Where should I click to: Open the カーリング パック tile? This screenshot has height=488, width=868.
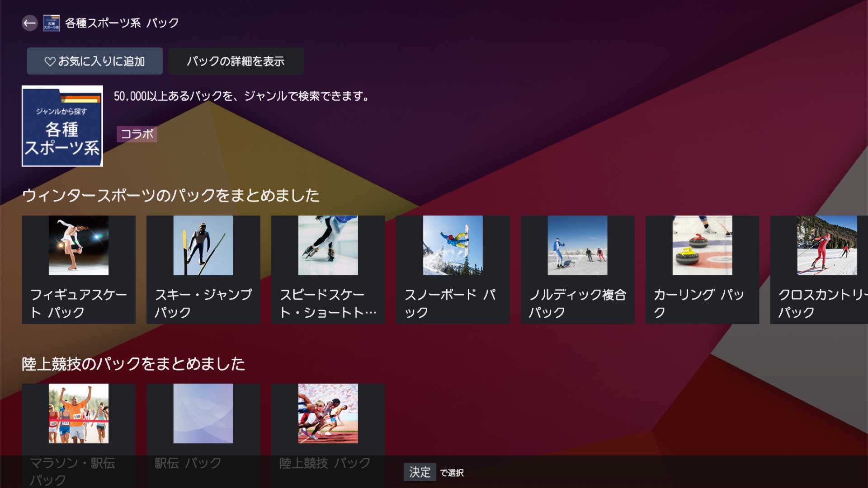click(x=703, y=269)
